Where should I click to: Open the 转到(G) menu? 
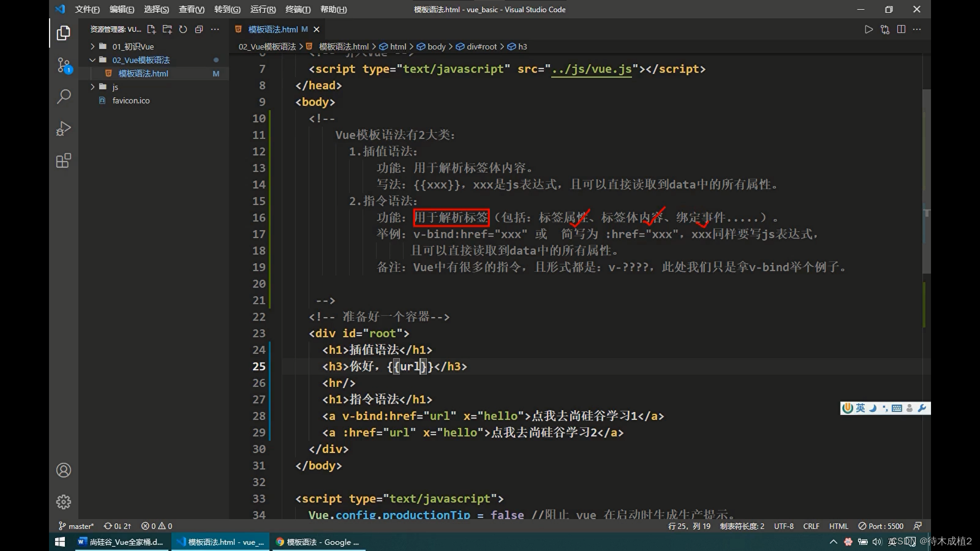point(227,9)
